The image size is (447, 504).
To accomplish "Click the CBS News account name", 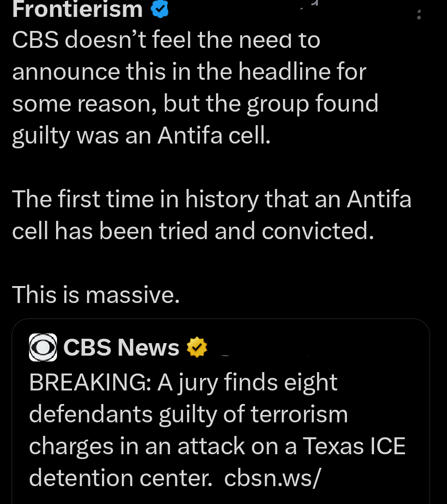I will (121, 347).
